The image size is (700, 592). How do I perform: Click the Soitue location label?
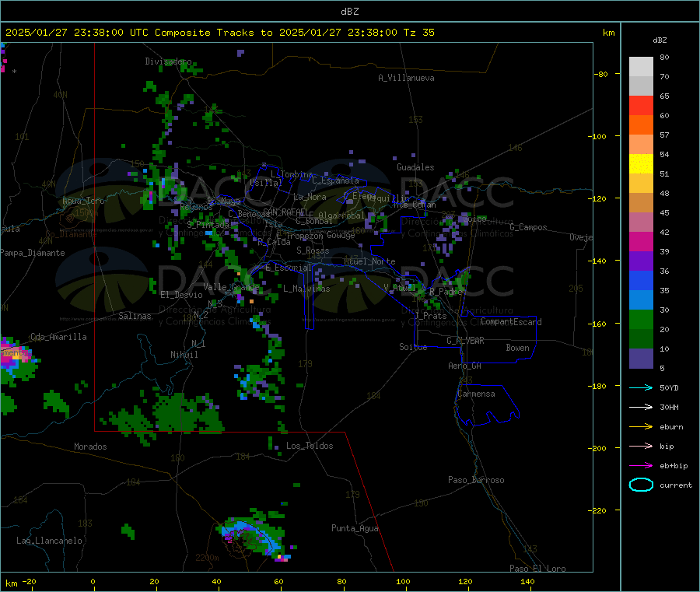[413, 346]
